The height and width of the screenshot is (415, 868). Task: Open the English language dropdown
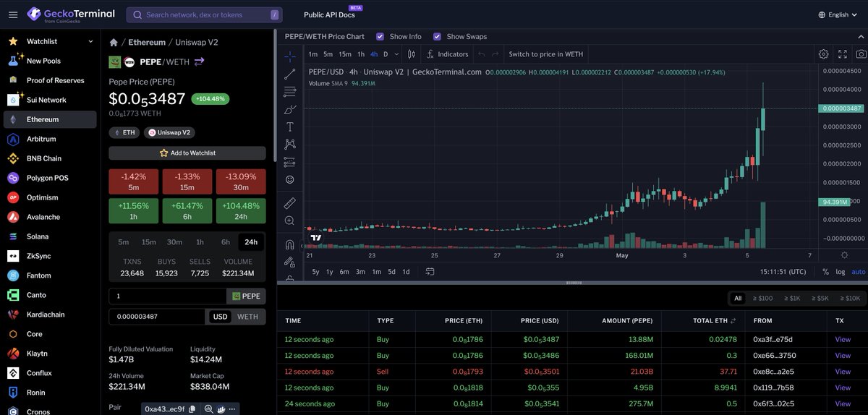pos(838,14)
